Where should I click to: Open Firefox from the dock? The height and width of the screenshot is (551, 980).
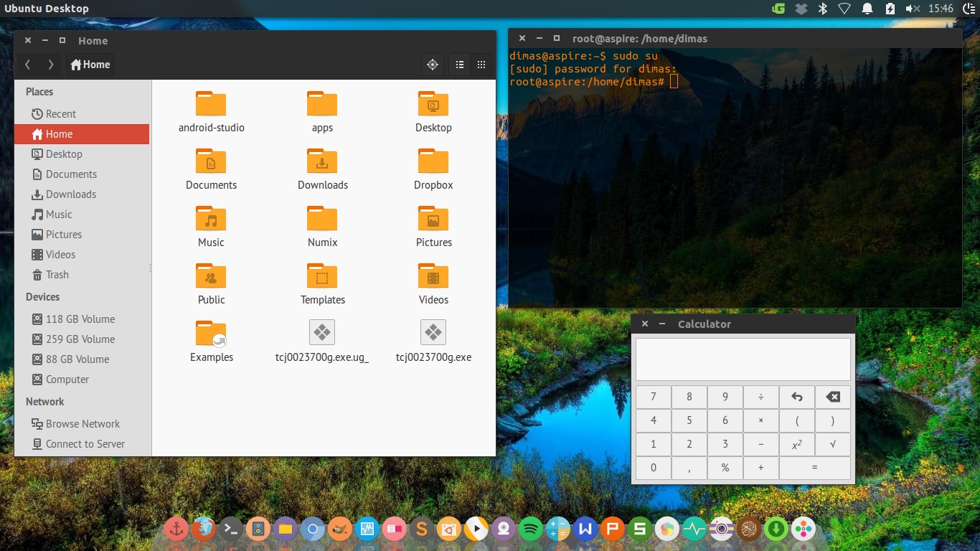pyautogui.click(x=204, y=529)
